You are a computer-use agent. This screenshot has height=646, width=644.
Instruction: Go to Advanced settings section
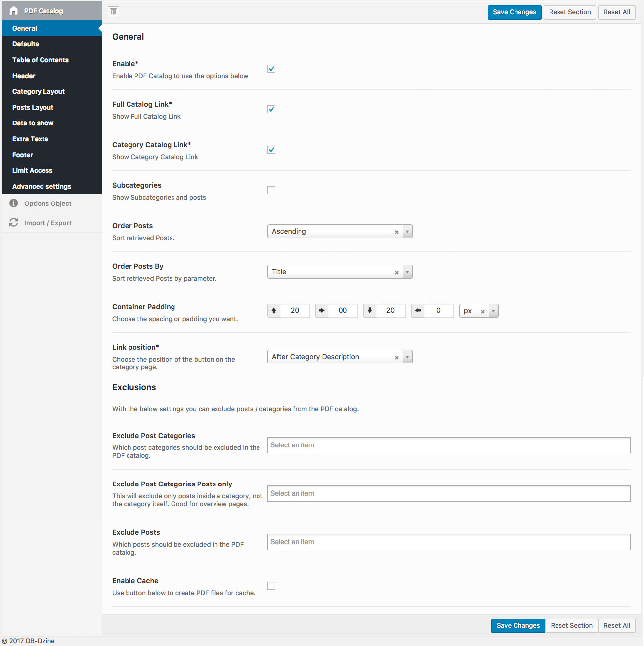pos(42,186)
